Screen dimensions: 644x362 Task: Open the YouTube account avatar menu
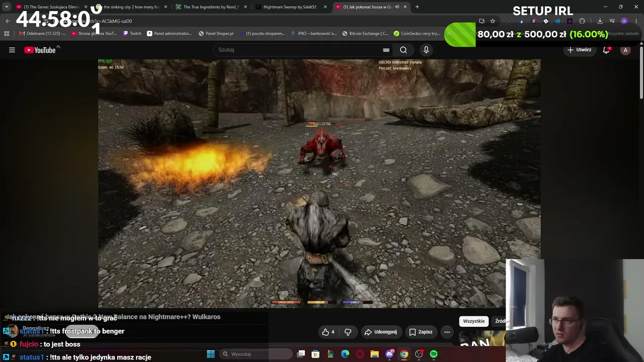point(625,50)
